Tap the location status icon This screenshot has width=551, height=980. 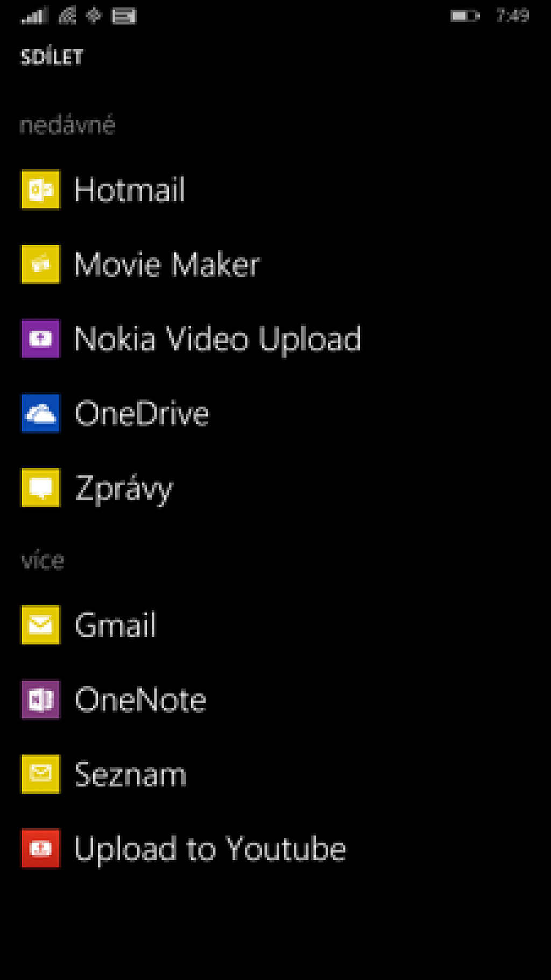tap(94, 16)
